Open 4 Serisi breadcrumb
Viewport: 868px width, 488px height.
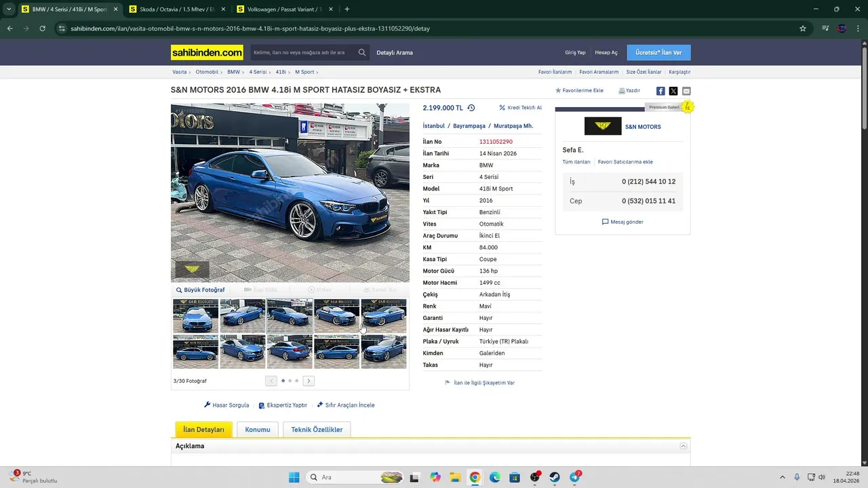coord(258,72)
